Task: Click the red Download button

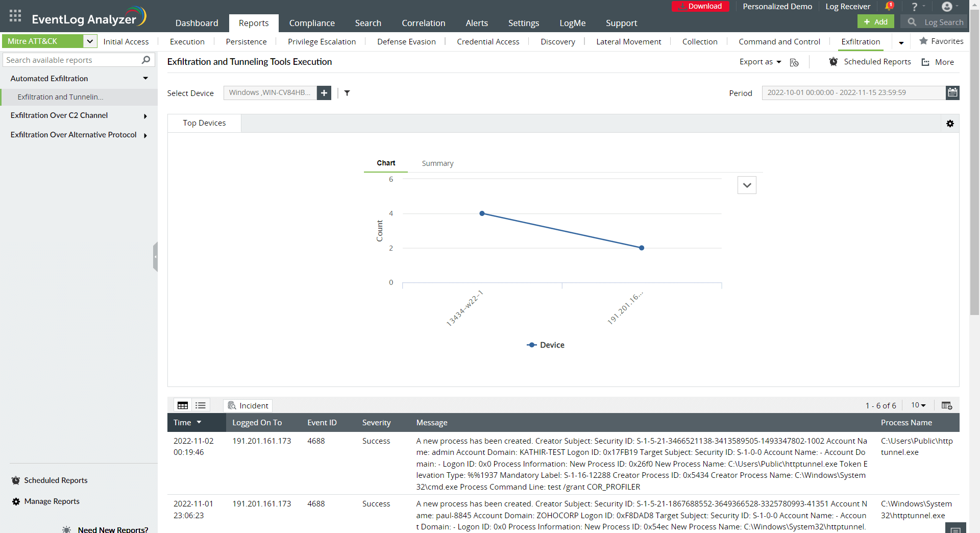Action: (700, 6)
